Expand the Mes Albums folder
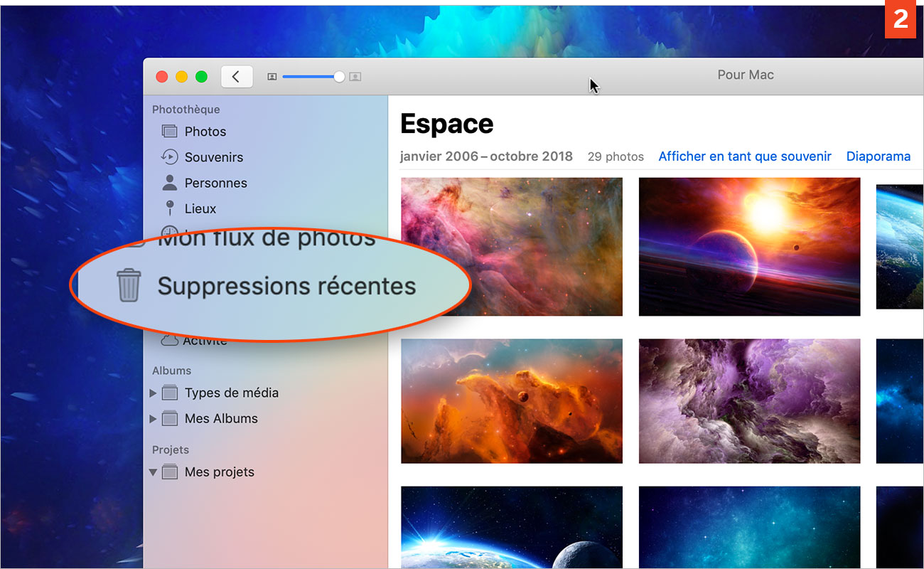This screenshot has width=924, height=569. [x=153, y=418]
